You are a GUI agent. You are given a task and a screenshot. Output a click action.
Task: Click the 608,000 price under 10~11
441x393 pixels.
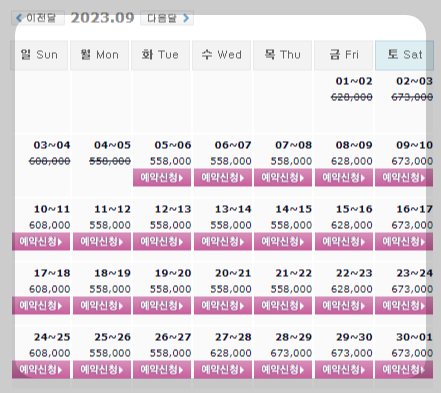49,225
